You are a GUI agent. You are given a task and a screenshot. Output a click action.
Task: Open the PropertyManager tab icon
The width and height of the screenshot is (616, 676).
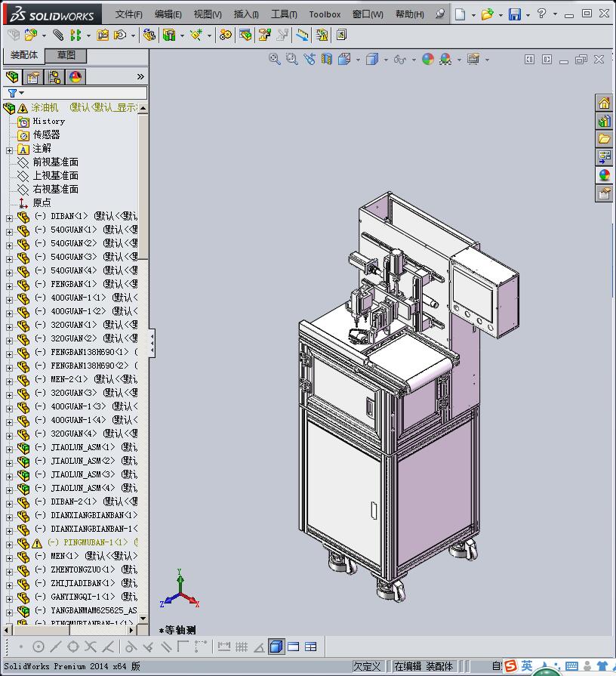coord(33,77)
